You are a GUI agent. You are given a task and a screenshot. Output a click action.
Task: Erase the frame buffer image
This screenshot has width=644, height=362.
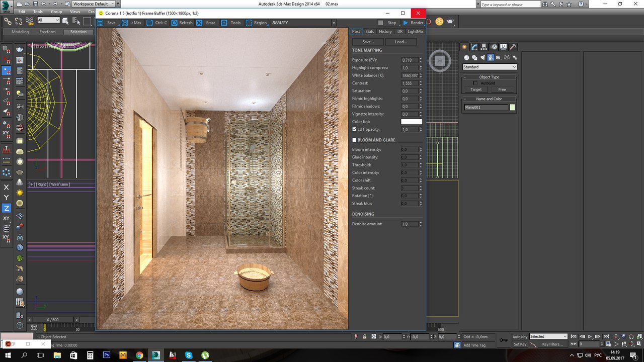coord(200,23)
